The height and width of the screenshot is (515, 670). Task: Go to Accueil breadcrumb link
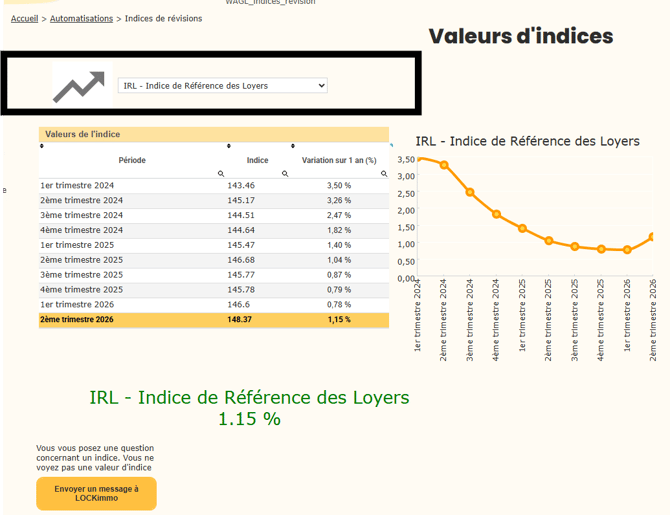click(x=24, y=18)
